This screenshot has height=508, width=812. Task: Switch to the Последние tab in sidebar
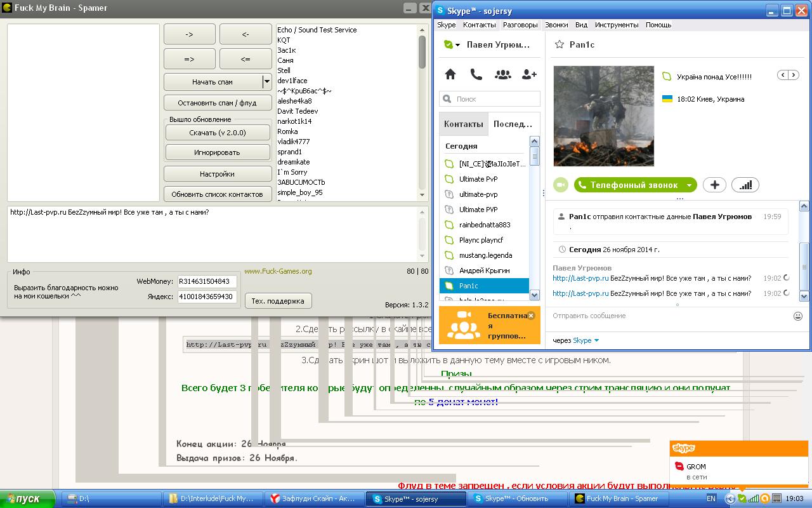coord(513,124)
